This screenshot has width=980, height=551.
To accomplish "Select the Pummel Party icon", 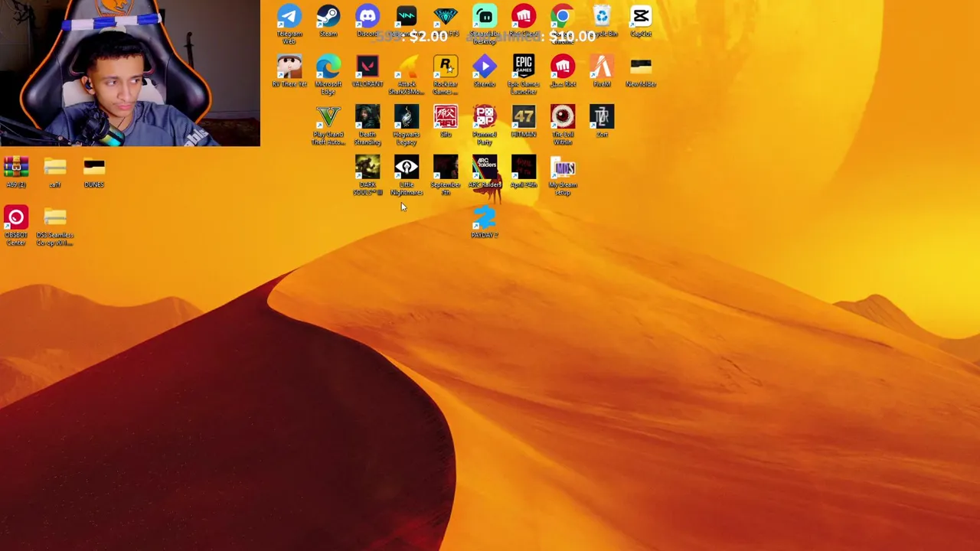I will click(x=485, y=124).
